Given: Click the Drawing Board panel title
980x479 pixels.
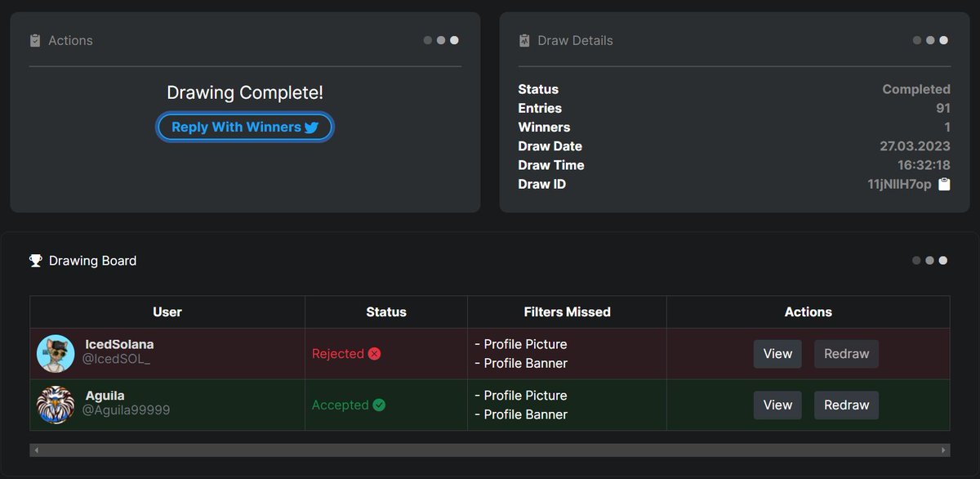Looking at the screenshot, I should (92, 261).
